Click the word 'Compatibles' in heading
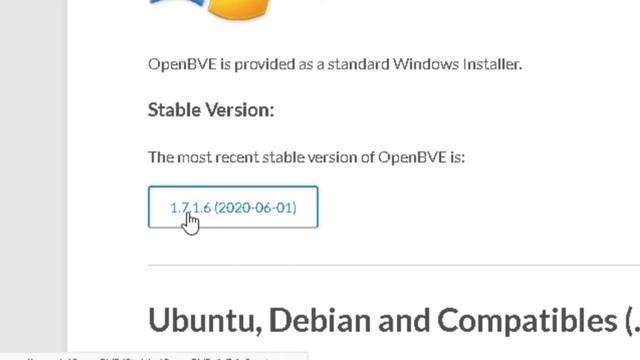Viewport: 640px width, 360px height. (527, 320)
